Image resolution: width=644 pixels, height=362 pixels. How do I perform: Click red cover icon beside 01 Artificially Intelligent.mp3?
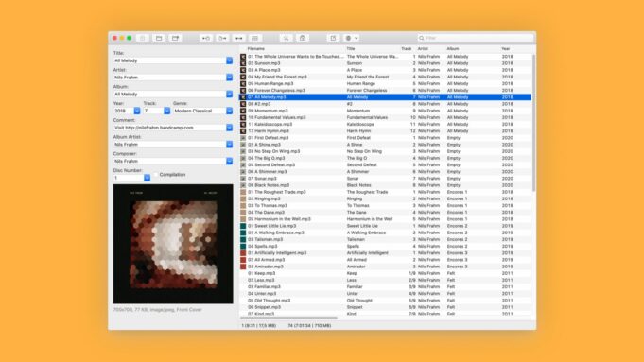(243, 252)
